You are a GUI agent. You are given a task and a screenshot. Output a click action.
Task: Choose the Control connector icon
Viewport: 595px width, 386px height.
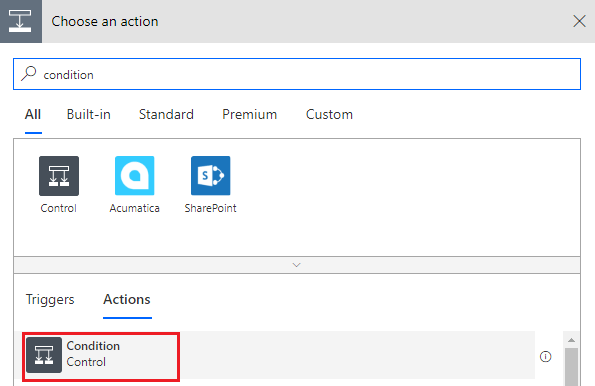(x=59, y=176)
